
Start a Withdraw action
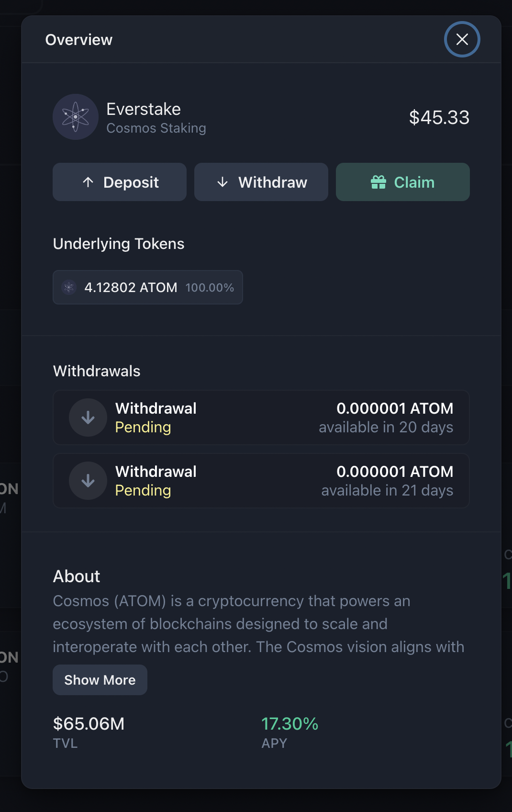[x=261, y=182]
